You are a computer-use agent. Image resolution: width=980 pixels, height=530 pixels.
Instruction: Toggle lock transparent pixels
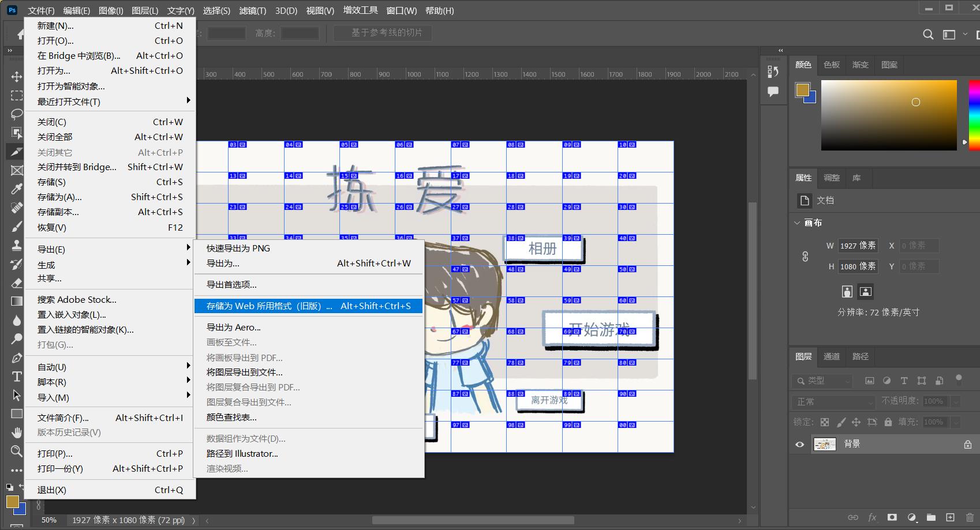pos(825,422)
